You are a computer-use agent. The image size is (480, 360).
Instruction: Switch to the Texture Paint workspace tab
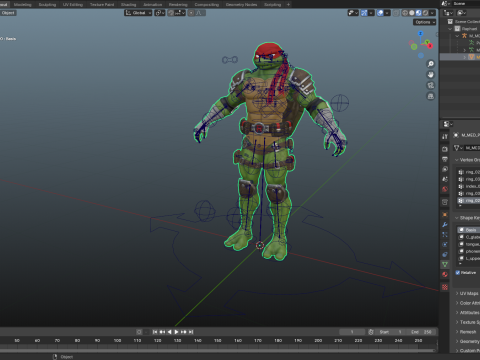102,5
